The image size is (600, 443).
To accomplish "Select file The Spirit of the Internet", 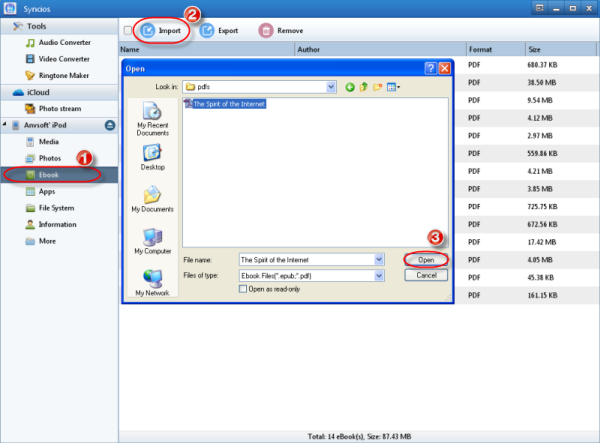I will tap(225, 104).
